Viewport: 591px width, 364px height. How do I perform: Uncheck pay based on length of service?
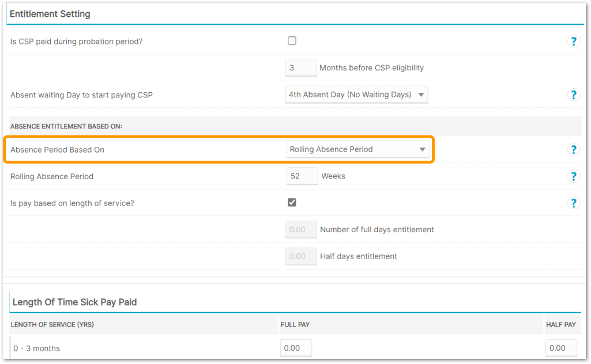[292, 202]
